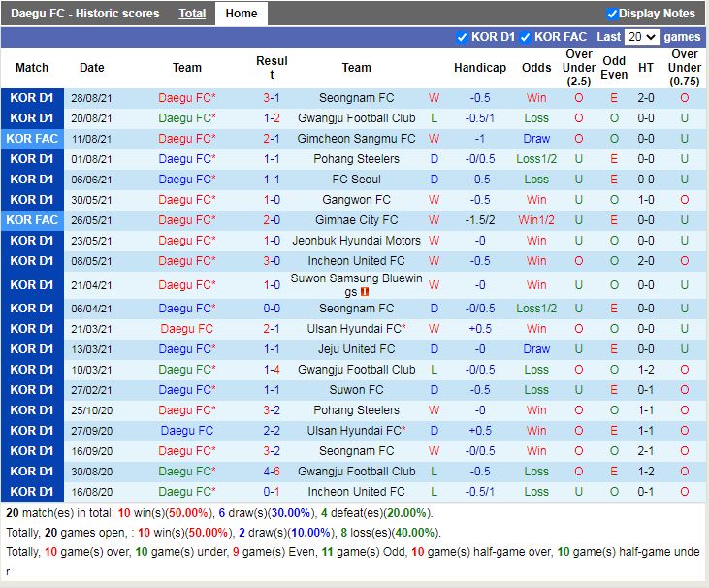Switch to the Total tab
Image resolution: width=709 pixels, height=588 pixels.
tap(192, 14)
